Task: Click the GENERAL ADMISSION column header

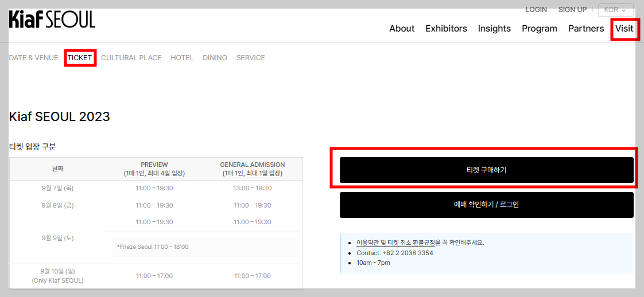Action: tap(253, 169)
